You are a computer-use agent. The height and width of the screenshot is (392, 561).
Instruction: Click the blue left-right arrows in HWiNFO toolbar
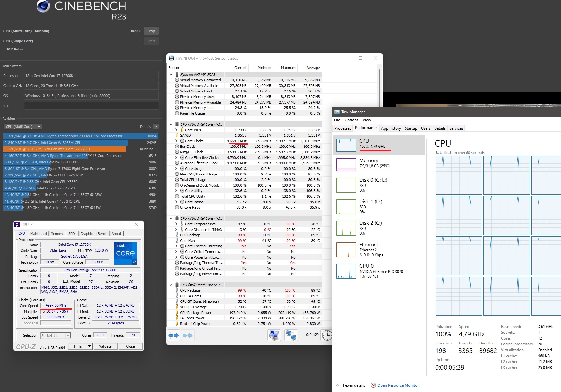pyautogui.click(x=173, y=335)
